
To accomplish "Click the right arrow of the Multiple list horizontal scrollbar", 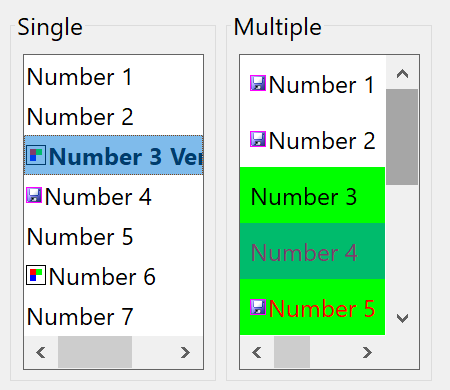I will point(367,352).
